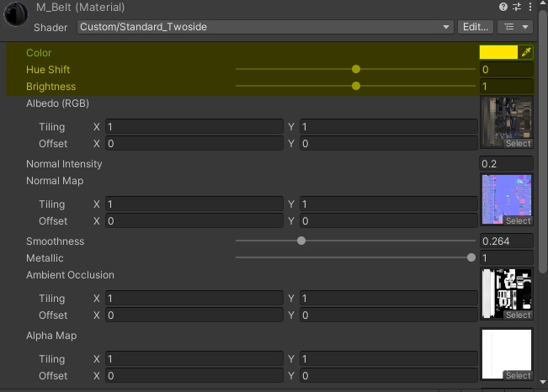Open the yellow Color swatch
548x392 pixels.
(x=498, y=52)
